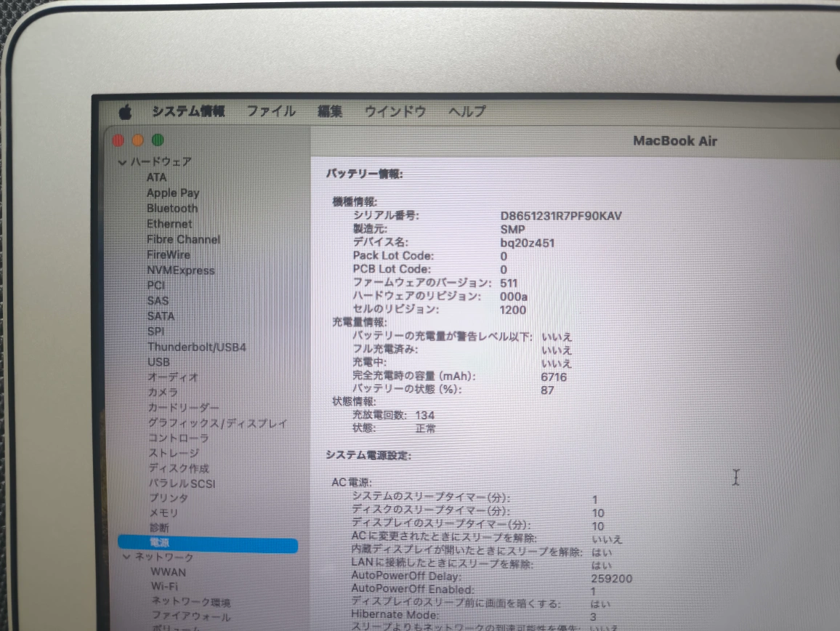
Task: Select Thunderbolt/USB4 in the sidebar
Action: [197, 347]
